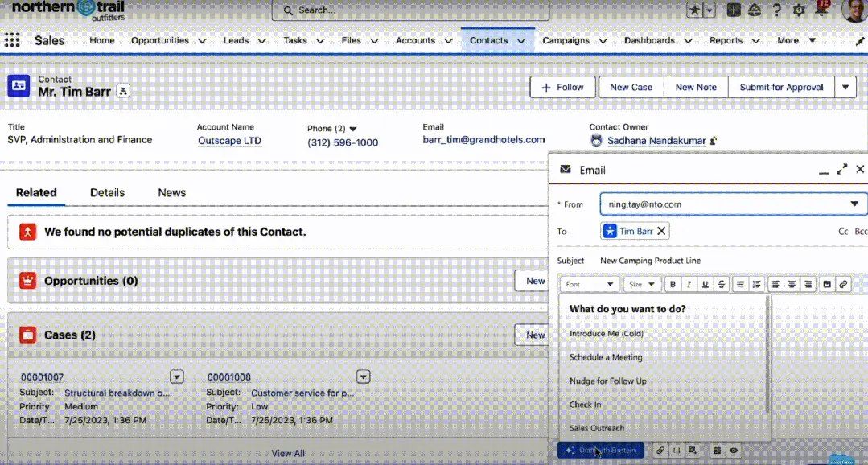Screen dimensions: 868x465
Task: Select Nudge for Follow Up option
Action: (608, 381)
